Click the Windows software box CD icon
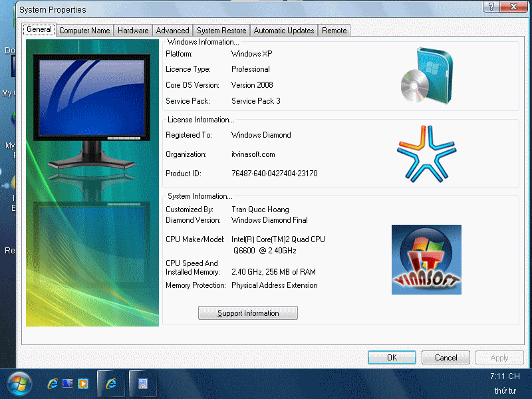532x399 pixels. tap(427, 75)
